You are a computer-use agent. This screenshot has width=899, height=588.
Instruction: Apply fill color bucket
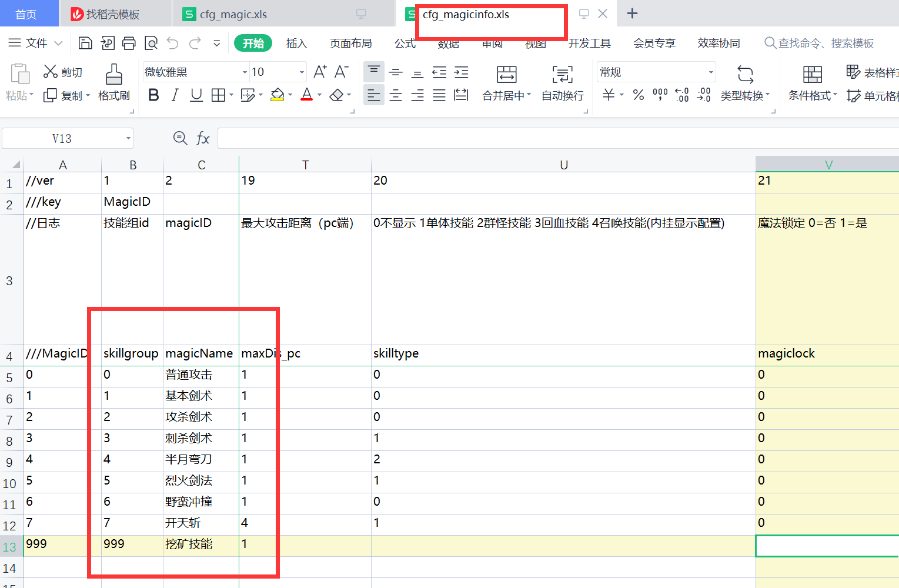278,95
